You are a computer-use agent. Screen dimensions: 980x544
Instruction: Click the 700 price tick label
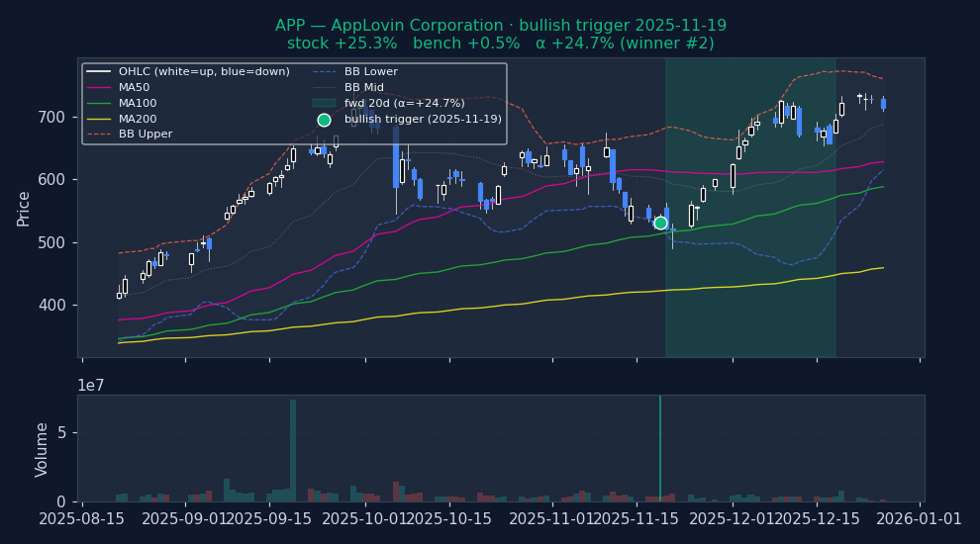[52, 117]
